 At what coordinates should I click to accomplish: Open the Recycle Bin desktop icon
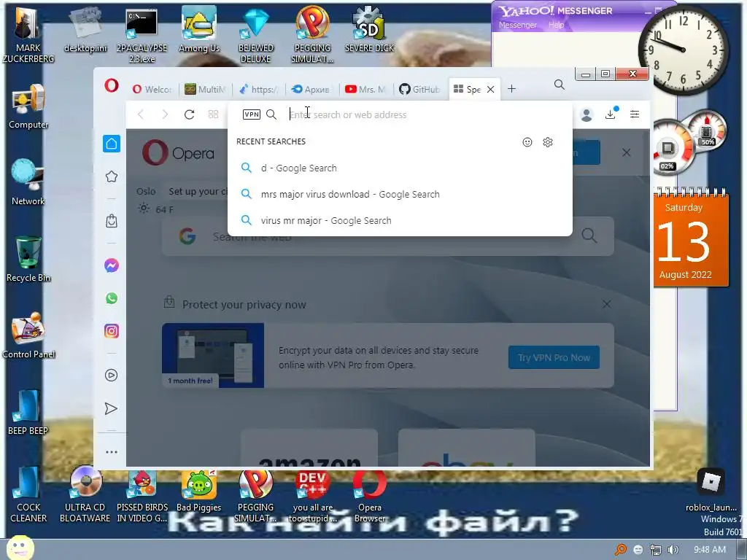click(x=28, y=260)
